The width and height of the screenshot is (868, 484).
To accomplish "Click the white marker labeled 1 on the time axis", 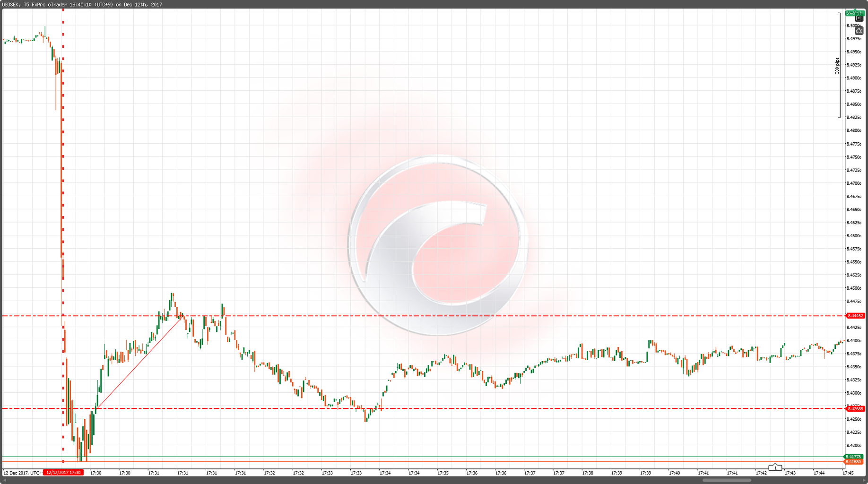I will [775, 468].
